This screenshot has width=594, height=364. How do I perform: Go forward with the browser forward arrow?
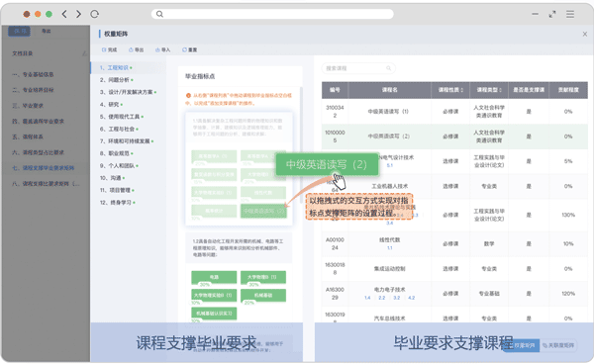(78, 14)
